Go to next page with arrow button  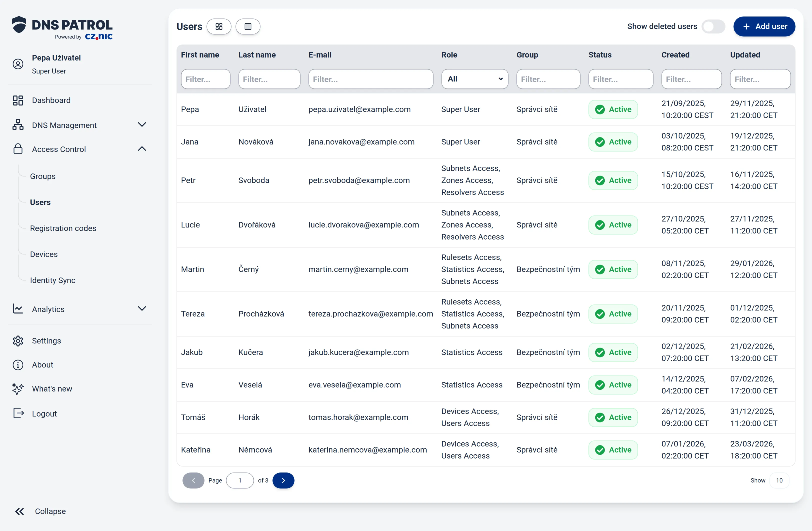(x=283, y=480)
